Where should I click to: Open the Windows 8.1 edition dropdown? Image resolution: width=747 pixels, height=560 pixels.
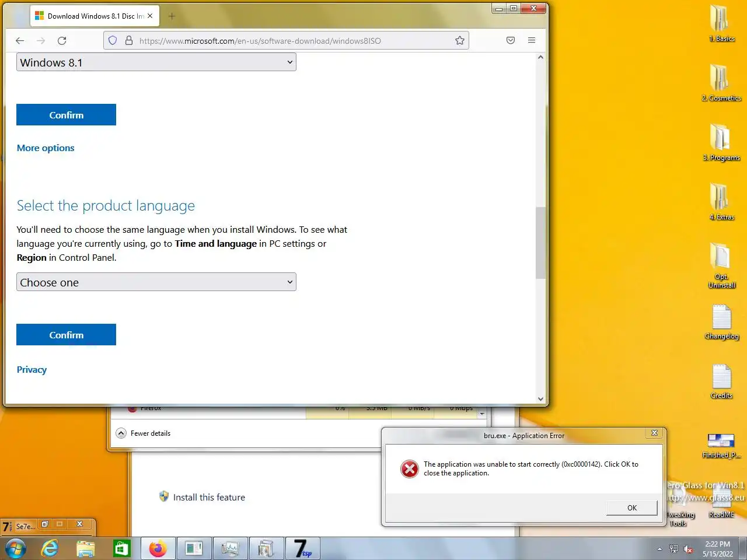pyautogui.click(x=156, y=62)
